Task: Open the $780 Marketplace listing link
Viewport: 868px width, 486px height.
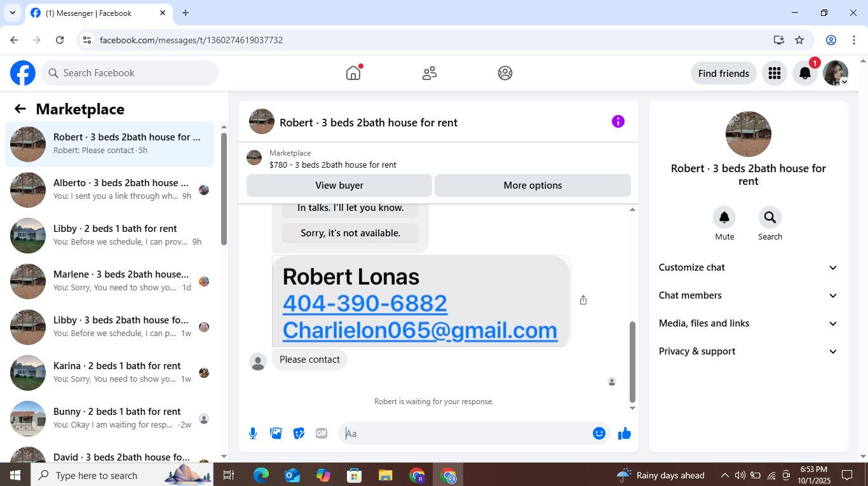Action: pyautogui.click(x=332, y=165)
